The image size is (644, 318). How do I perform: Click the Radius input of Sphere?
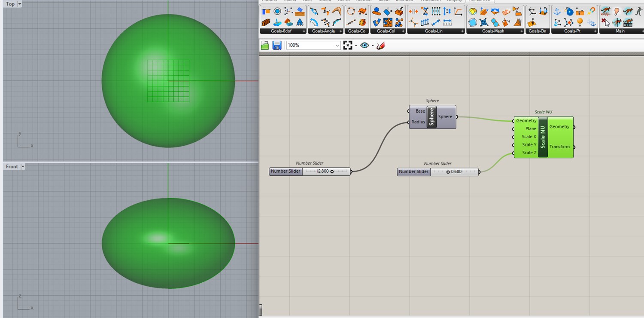(418, 122)
